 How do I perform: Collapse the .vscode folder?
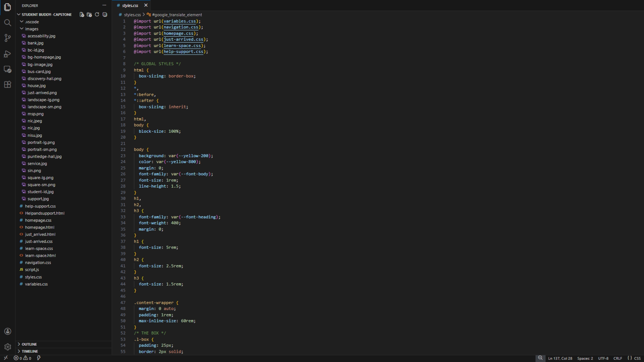click(x=22, y=22)
